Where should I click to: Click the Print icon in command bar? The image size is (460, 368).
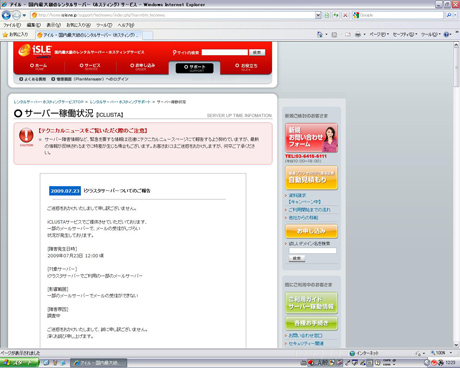coord(358,34)
